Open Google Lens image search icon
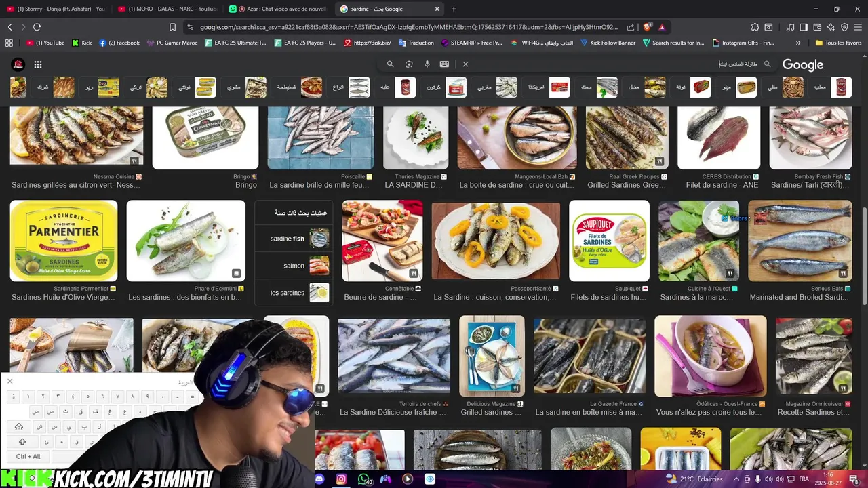This screenshot has height=488, width=868. (409, 64)
